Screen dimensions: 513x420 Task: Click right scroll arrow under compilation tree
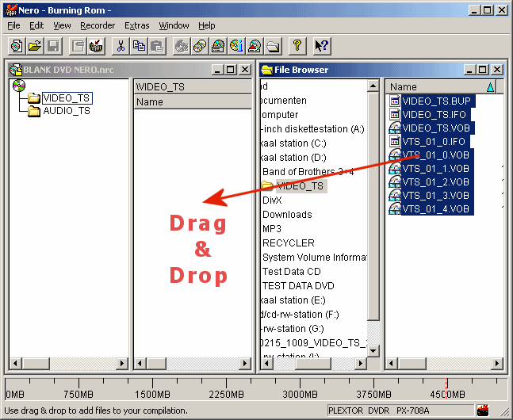pos(121,363)
